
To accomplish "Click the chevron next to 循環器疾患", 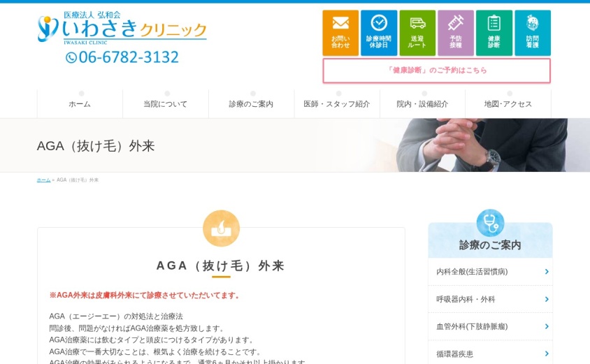I will click(547, 354).
